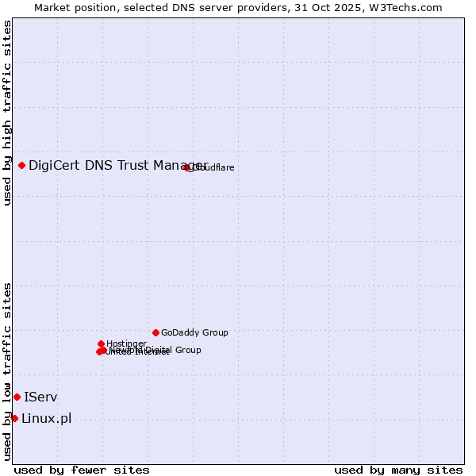Image resolution: width=476 pixels, height=476 pixels.
Task: Click the 'used by high traffic sites' axis label
Action: 7,113
